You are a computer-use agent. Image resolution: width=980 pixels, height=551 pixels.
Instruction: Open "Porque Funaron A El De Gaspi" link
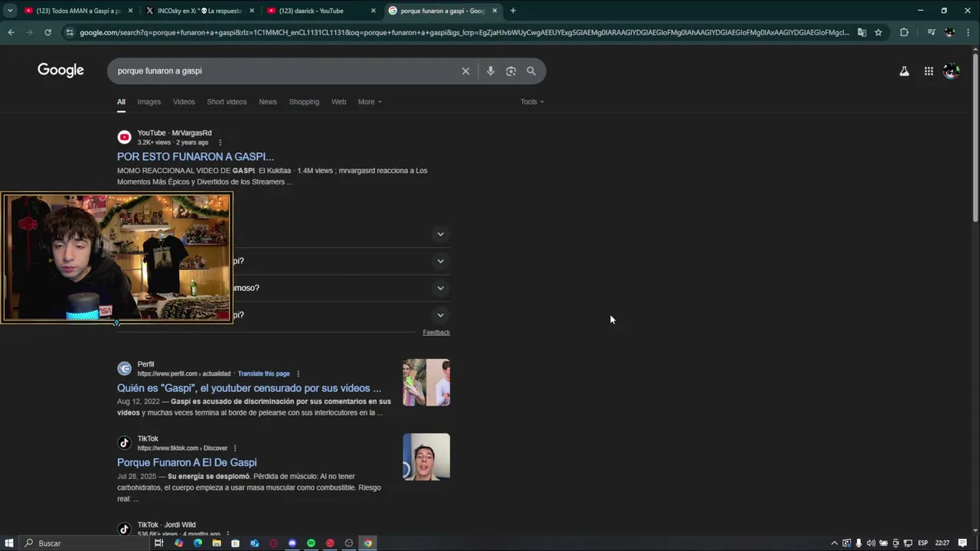187,462
